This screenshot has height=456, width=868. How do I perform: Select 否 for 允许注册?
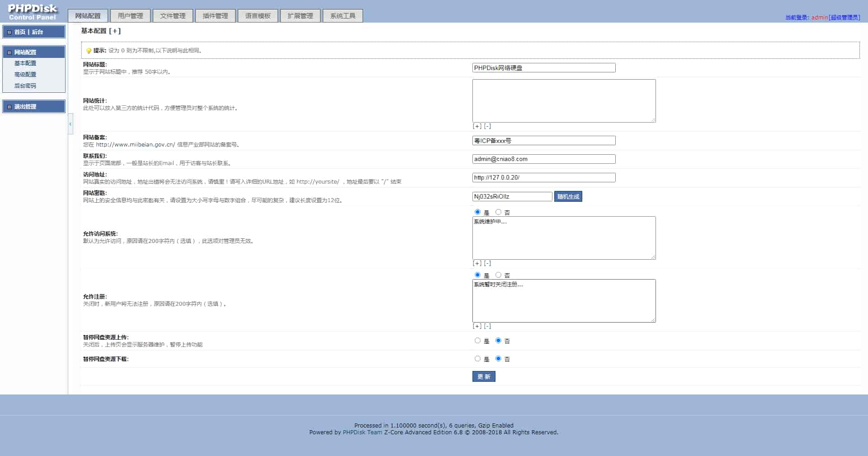(x=498, y=275)
